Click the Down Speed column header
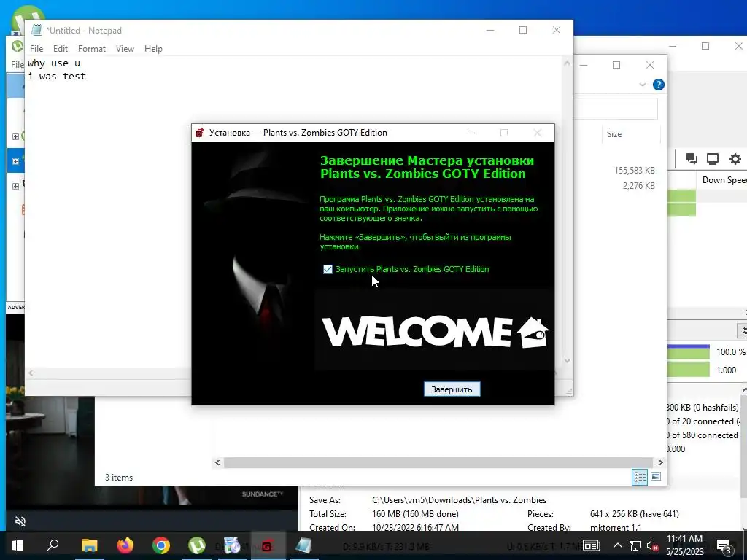 pos(724,180)
